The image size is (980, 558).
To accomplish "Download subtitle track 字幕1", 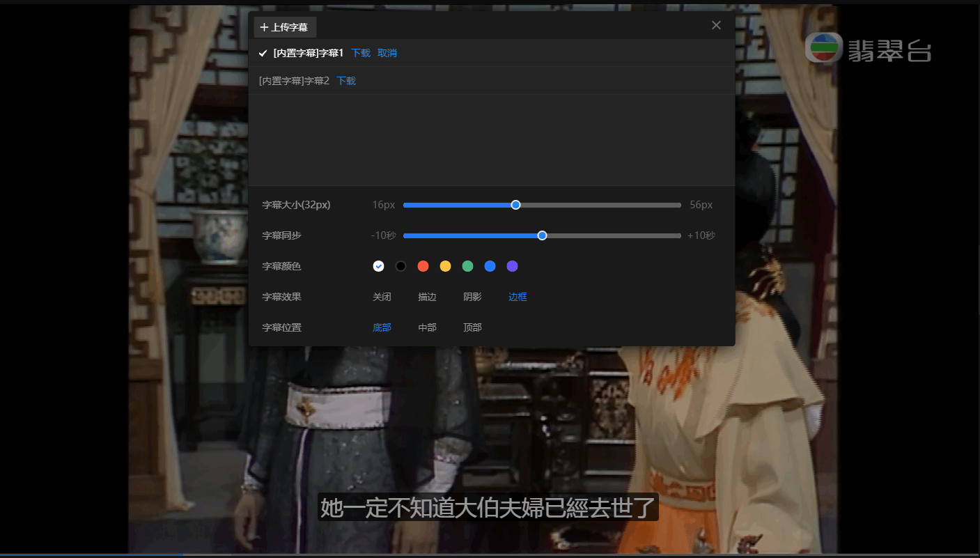I will click(360, 52).
